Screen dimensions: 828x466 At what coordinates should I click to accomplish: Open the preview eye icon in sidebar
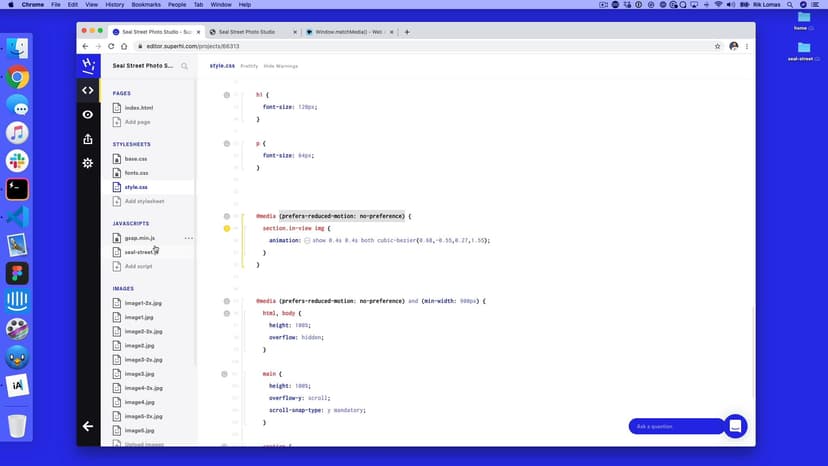tap(88, 115)
